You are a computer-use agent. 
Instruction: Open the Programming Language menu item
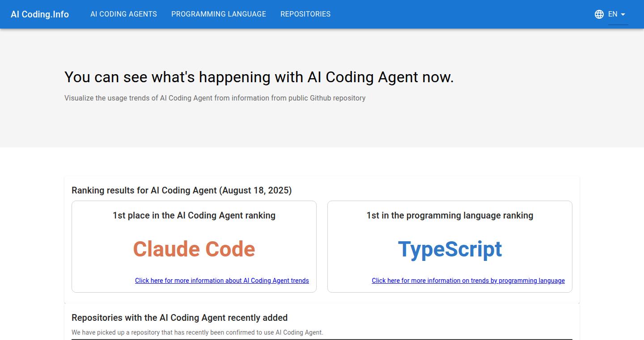pos(219,14)
